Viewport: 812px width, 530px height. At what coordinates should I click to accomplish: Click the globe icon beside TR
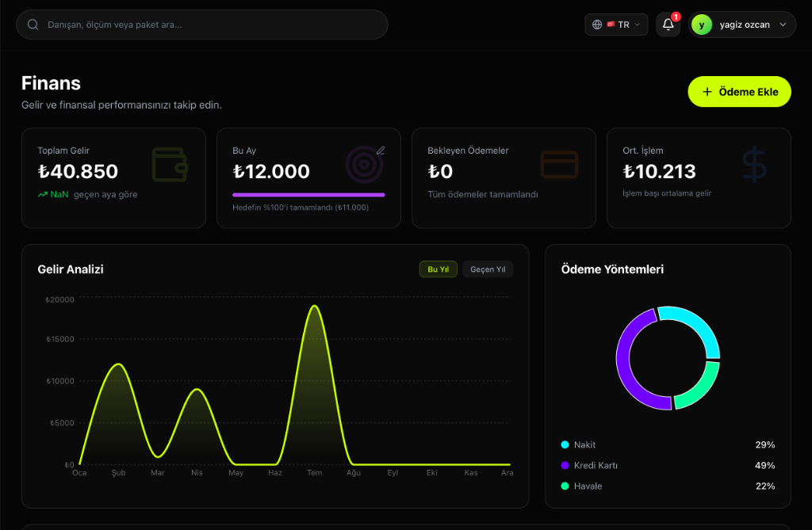pos(599,24)
